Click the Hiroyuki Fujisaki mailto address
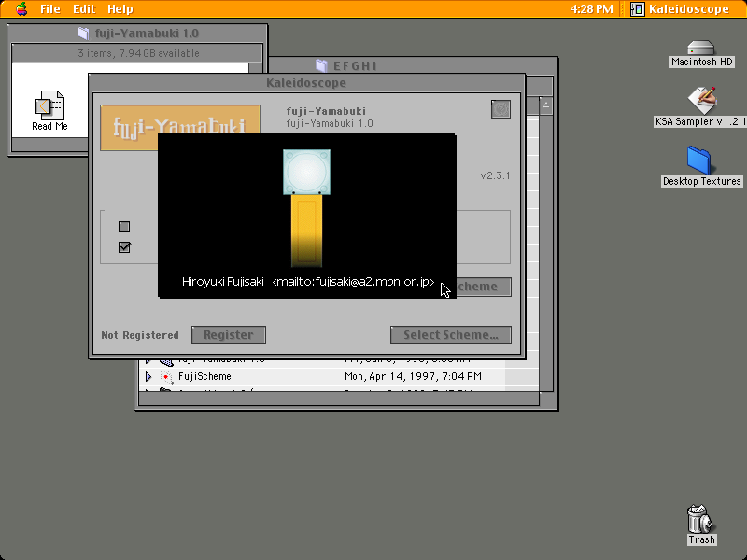 pos(353,282)
